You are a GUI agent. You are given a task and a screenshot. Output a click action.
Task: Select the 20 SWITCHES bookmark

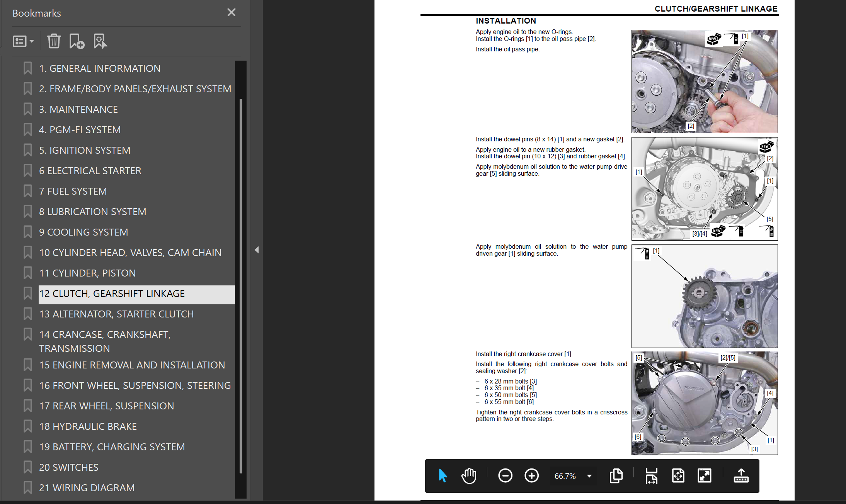click(68, 467)
